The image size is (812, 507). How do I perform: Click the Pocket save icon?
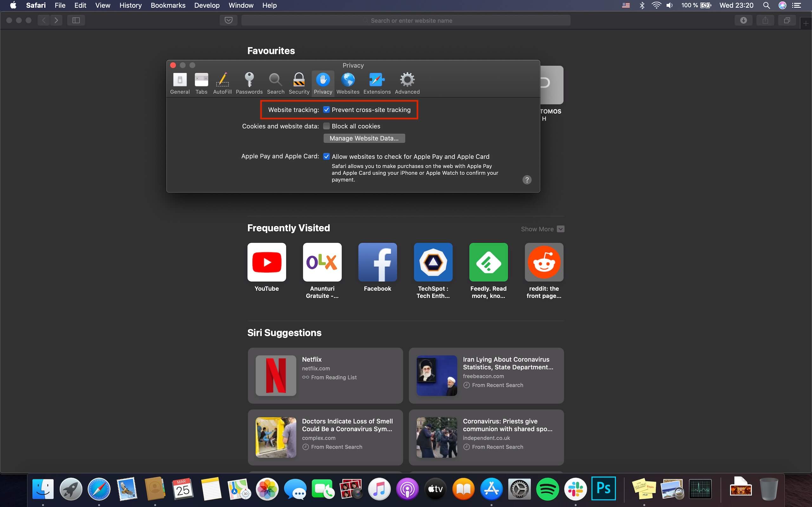228,21
